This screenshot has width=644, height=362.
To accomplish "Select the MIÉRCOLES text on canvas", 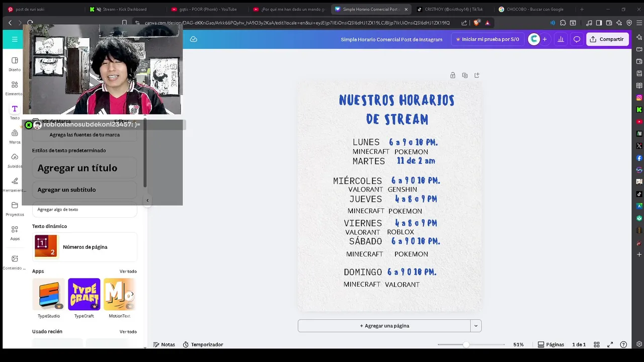I will pyautogui.click(x=358, y=181).
